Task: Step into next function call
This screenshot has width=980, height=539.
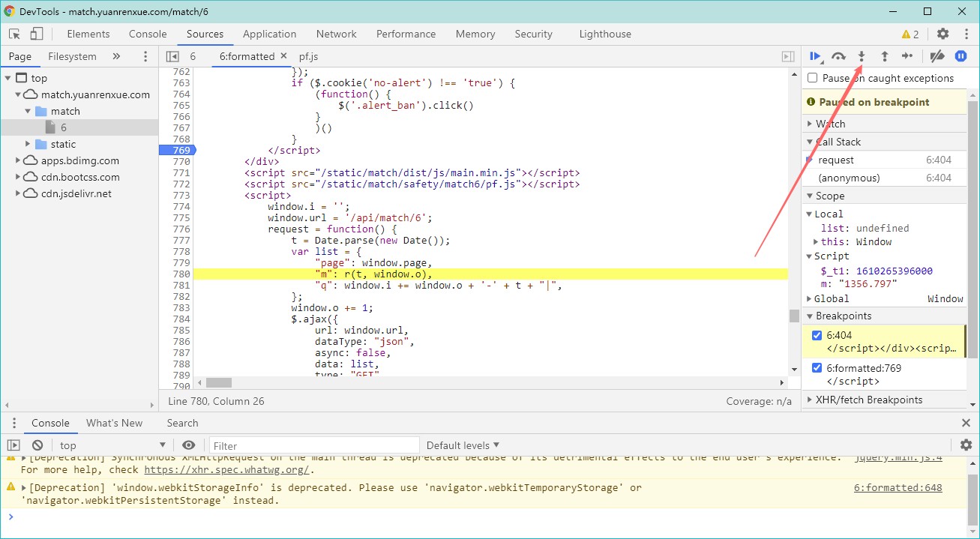Action: pos(862,56)
